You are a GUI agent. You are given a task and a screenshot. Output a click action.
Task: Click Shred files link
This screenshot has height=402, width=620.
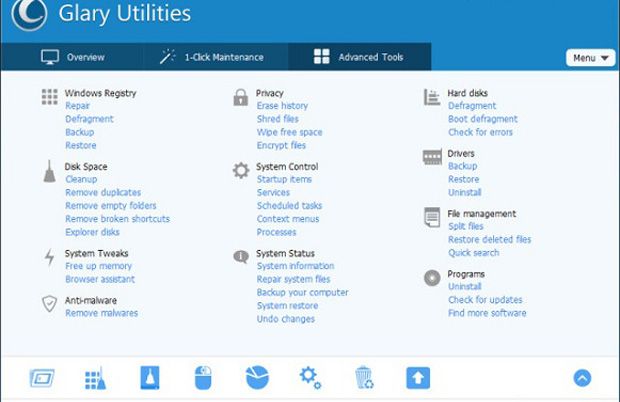(278, 119)
